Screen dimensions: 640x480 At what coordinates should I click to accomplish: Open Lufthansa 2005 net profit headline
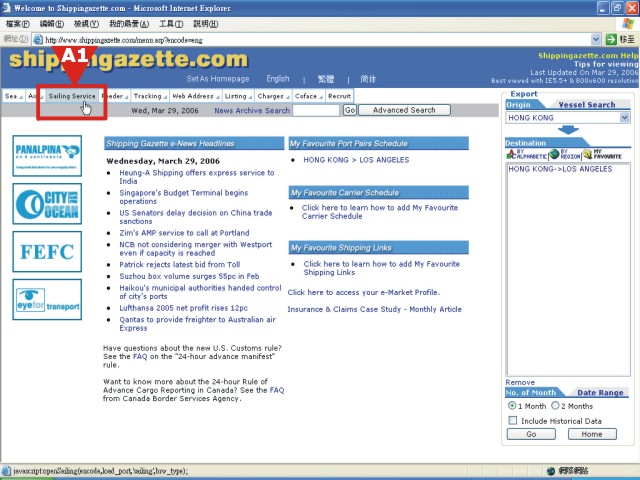tap(183, 308)
